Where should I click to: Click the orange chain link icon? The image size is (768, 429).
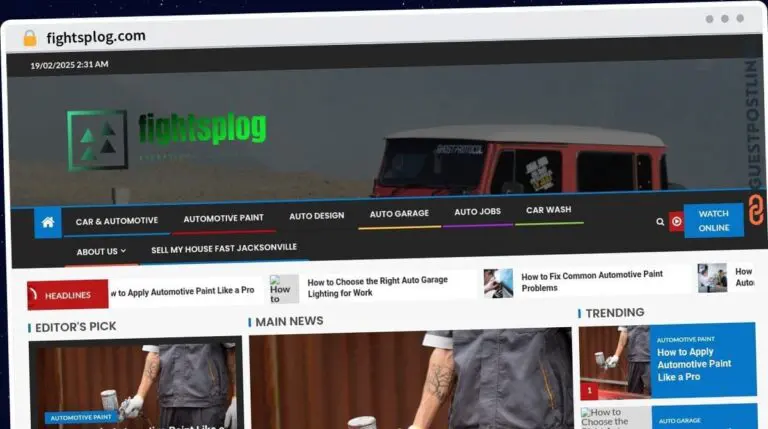(x=756, y=209)
